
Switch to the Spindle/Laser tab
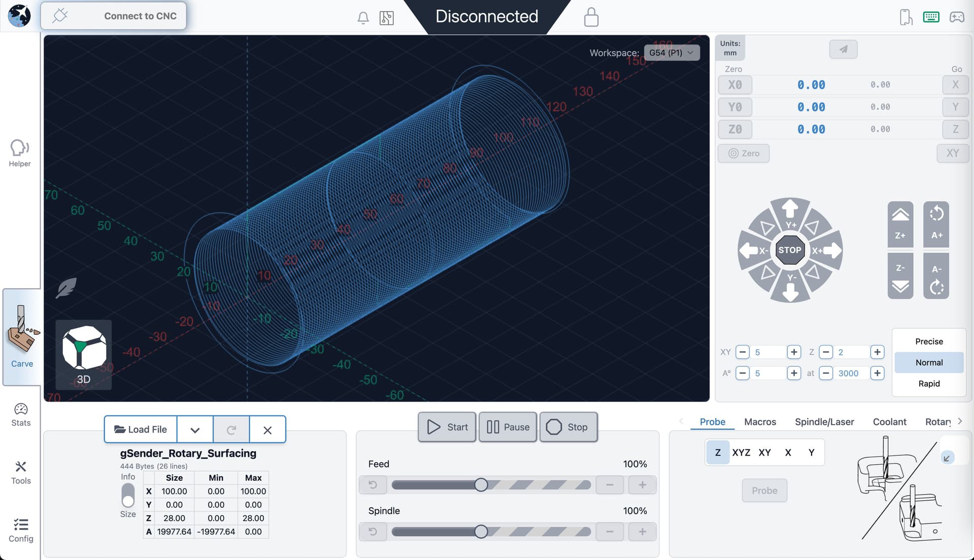point(824,422)
